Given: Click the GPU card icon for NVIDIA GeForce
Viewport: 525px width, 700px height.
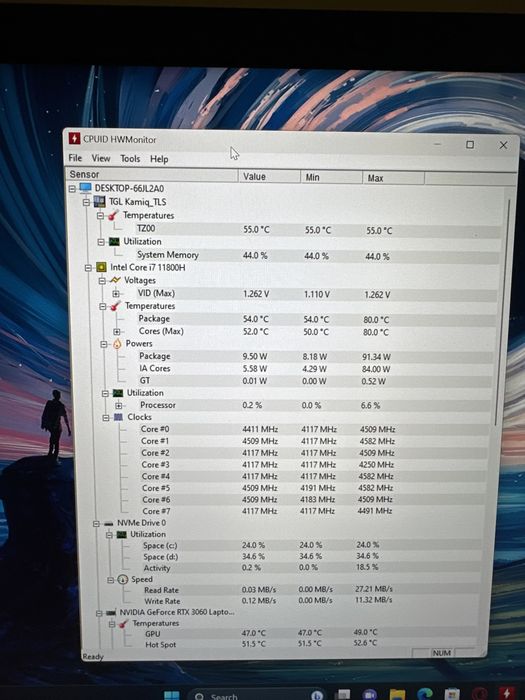Looking at the screenshot, I should [111, 612].
